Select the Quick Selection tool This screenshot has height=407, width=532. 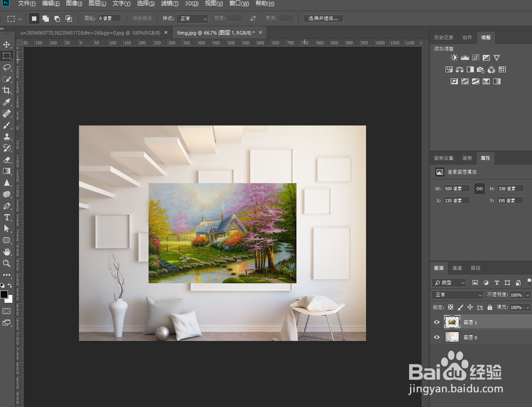pos(7,79)
